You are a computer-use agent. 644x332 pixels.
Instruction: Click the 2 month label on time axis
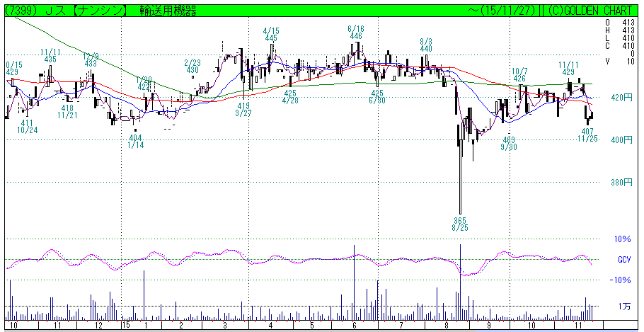(x=180, y=325)
